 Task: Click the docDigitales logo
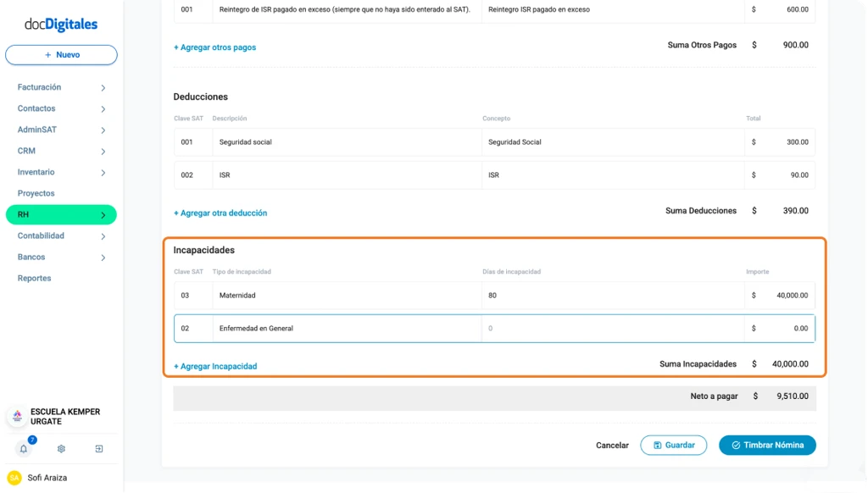61,25
